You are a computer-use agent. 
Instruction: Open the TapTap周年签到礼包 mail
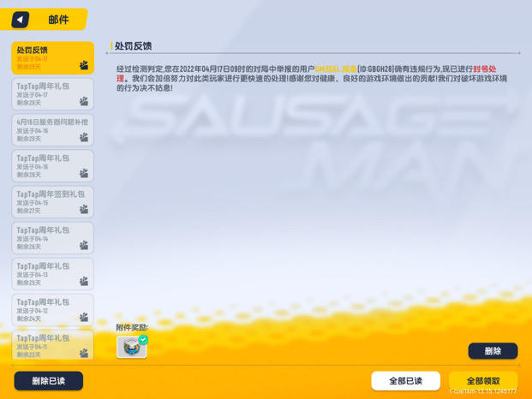point(52,202)
